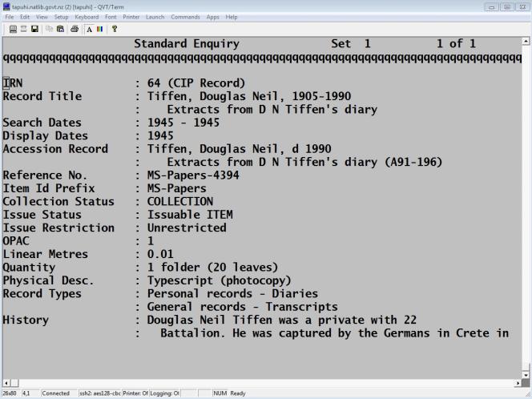532x399 pixels.
Task: Click the 'Search Dates' label
Action: click(42, 123)
